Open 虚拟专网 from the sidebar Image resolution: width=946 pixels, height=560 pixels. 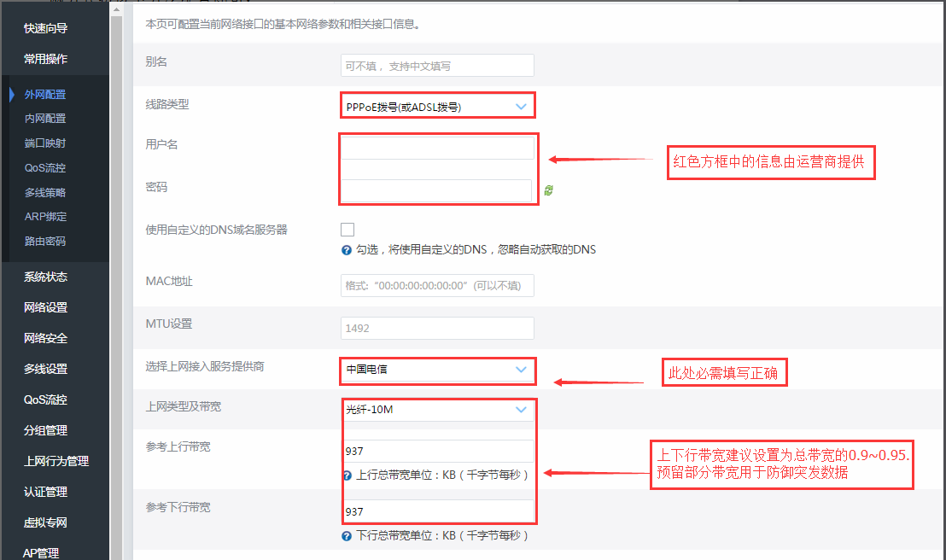pyautogui.click(x=46, y=522)
